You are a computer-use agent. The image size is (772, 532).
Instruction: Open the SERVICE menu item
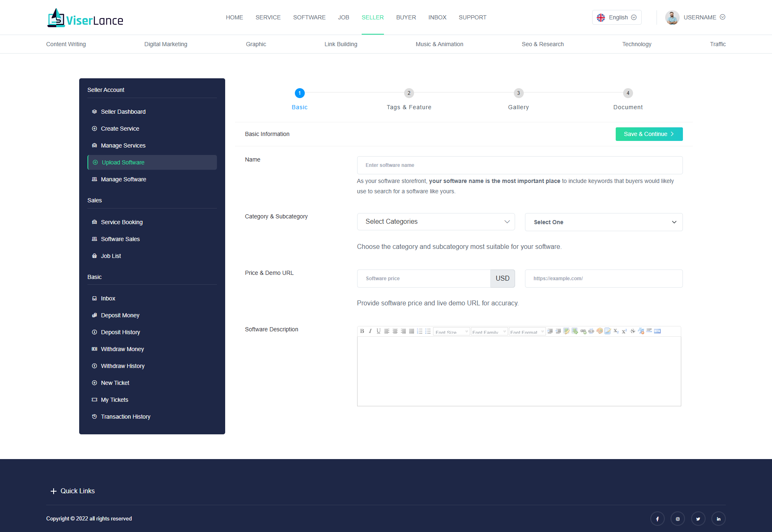268,17
